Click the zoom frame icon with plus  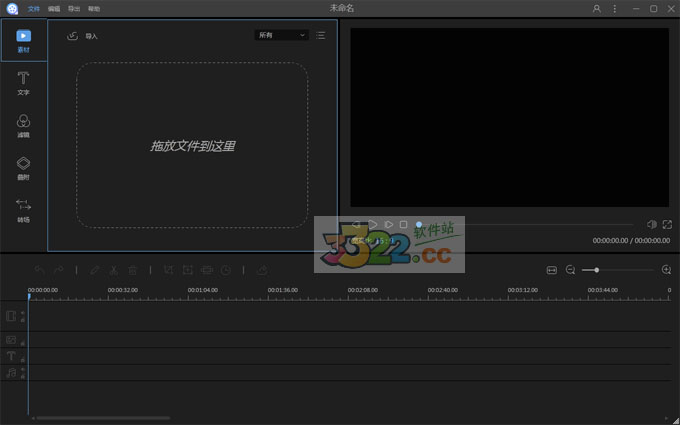tap(187, 270)
